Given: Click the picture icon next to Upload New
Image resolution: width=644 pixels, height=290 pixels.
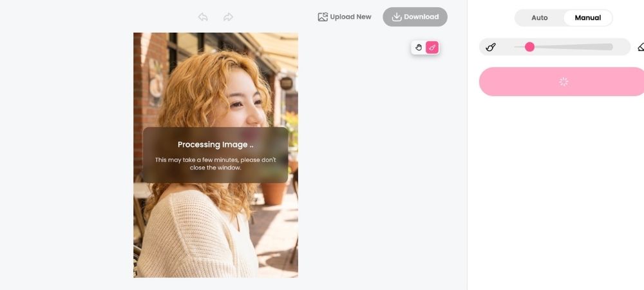Looking at the screenshot, I should coord(323,17).
